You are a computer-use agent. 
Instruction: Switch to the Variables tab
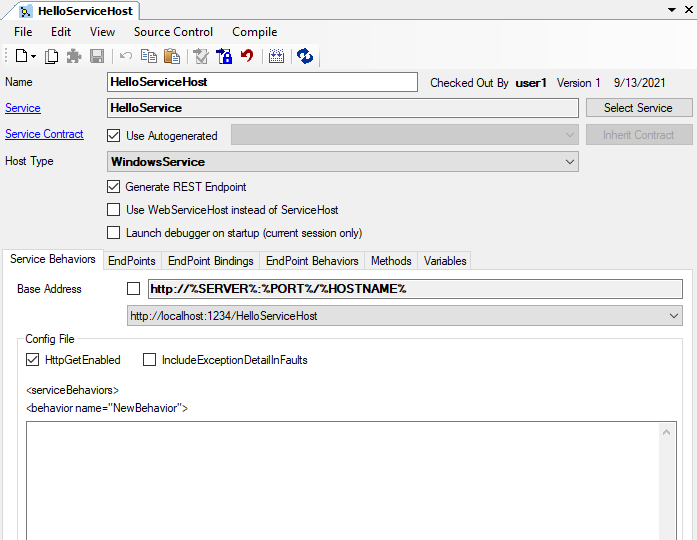[x=445, y=261]
